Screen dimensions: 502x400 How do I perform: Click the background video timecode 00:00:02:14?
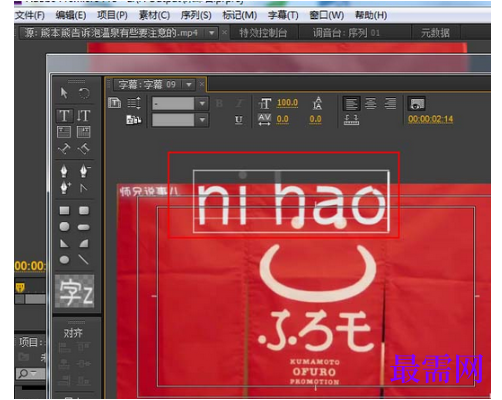(430, 119)
